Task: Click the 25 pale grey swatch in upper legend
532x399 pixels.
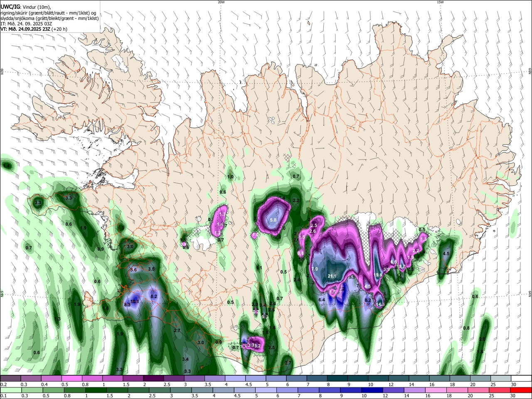Action: click(500, 378)
